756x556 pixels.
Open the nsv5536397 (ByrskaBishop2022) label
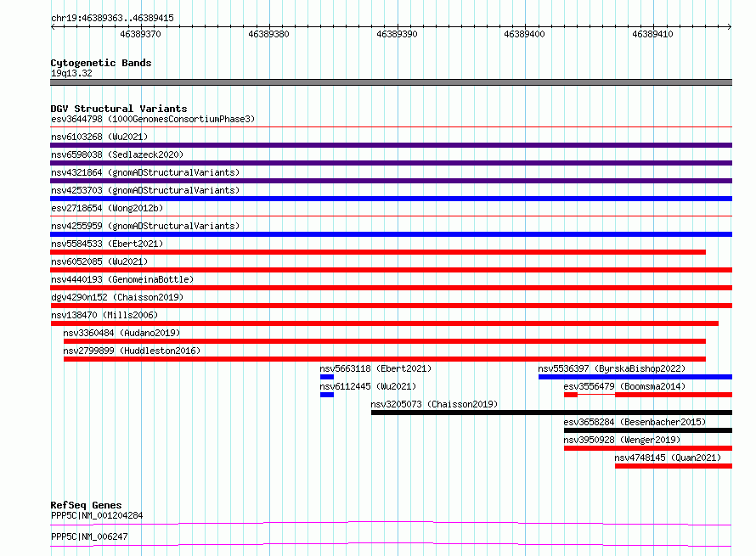612,368
